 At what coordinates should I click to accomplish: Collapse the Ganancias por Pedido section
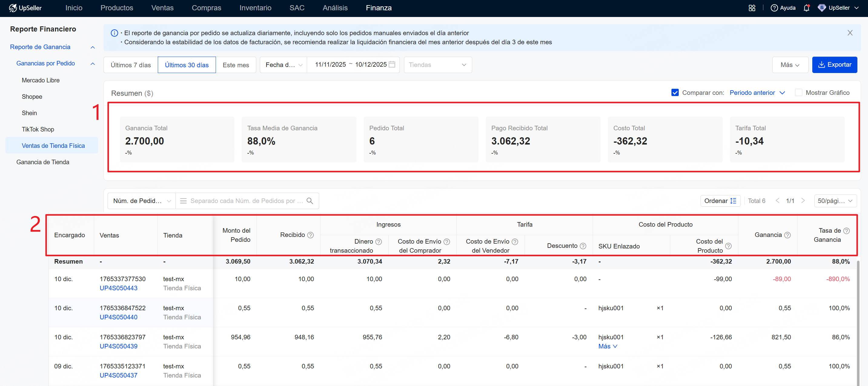coord(93,64)
